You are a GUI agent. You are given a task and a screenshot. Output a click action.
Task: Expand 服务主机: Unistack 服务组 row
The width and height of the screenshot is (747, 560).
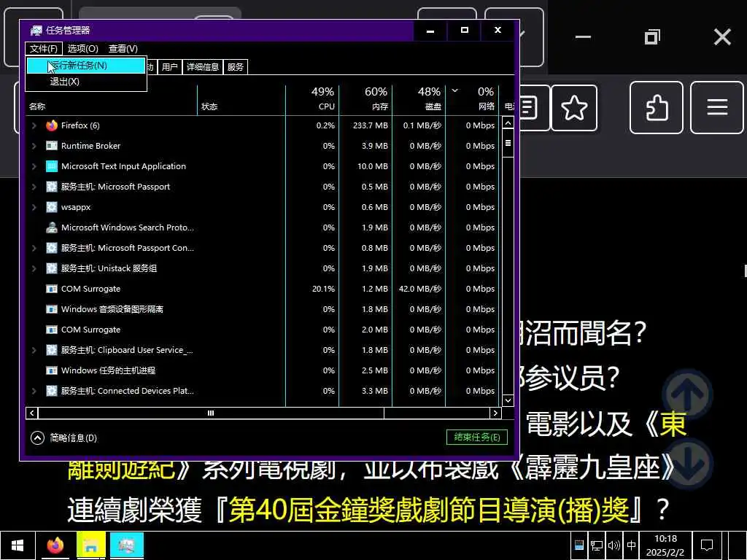click(x=34, y=268)
